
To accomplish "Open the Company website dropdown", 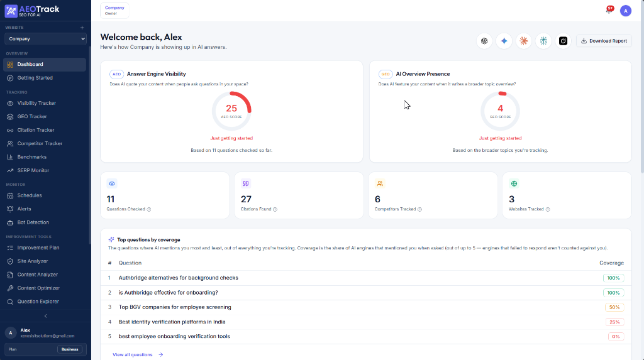I will (45, 39).
